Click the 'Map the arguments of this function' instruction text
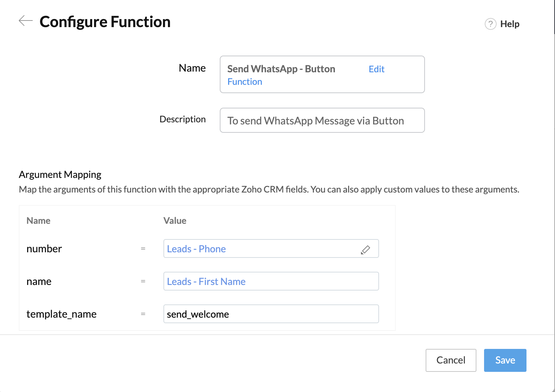This screenshot has width=555, height=392. pyautogui.click(x=269, y=189)
